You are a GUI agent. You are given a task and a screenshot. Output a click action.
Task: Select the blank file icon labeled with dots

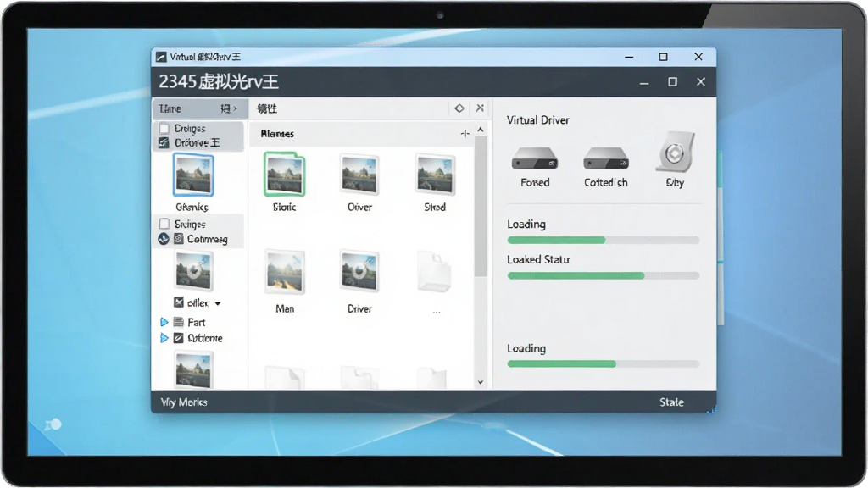pos(435,272)
